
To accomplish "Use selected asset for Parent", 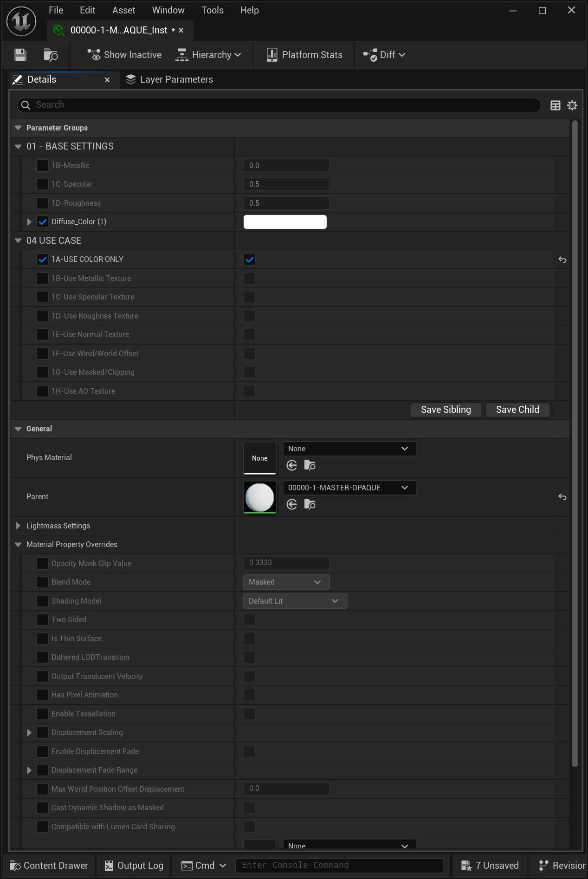I will click(292, 504).
